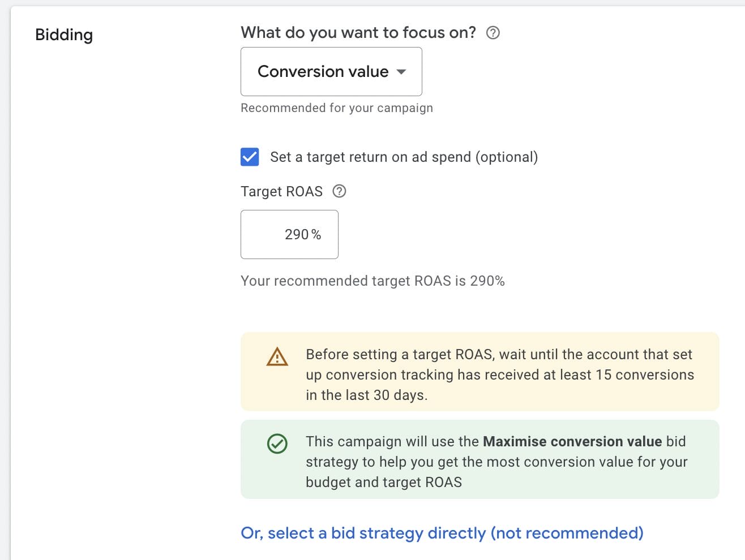This screenshot has height=560, width=745.
Task: Click the percent sign in the ROAS field
Action: (x=316, y=234)
